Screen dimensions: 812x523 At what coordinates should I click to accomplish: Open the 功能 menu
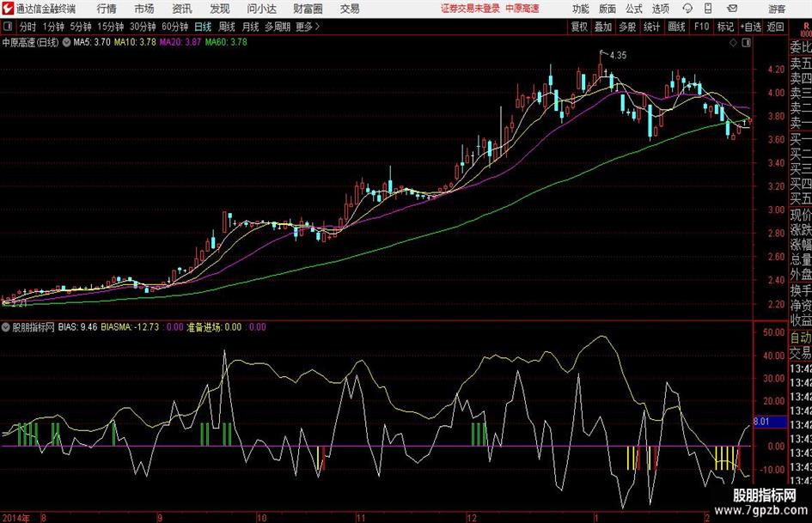[x=581, y=9]
